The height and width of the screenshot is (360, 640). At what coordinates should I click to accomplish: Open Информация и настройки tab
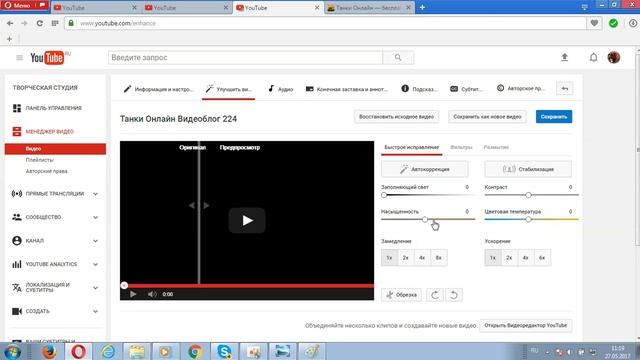(x=158, y=89)
